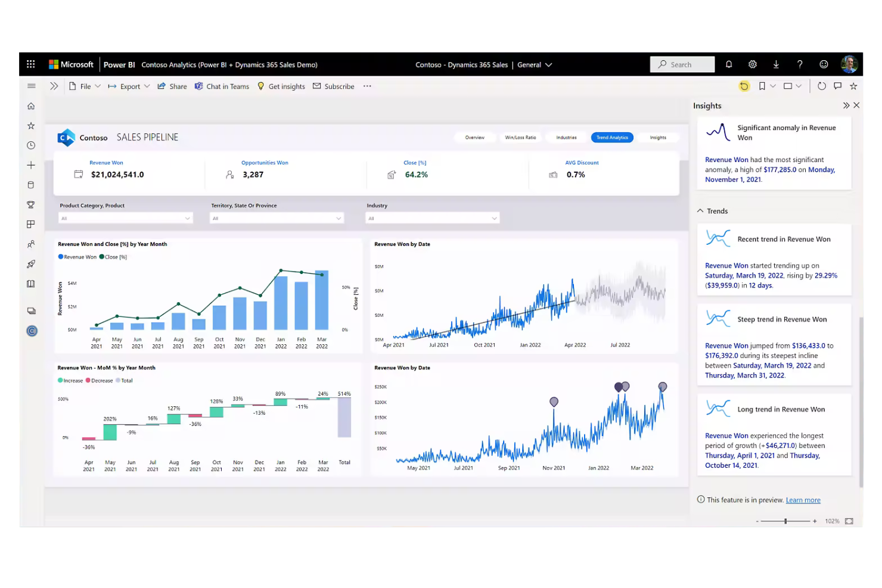Viewport: 882px width, 588px height.
Task: Close the Insights pane
Action: tap(856, 105)
